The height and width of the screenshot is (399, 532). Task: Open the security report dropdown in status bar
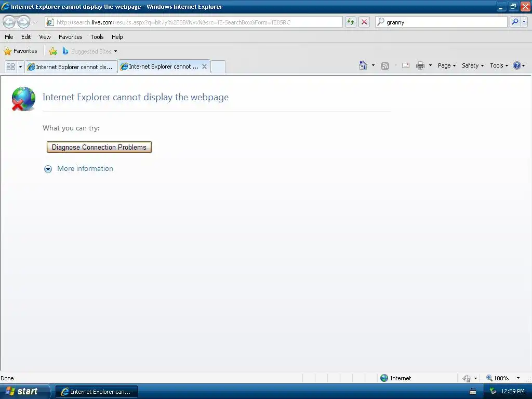click(x=475, y=378)
